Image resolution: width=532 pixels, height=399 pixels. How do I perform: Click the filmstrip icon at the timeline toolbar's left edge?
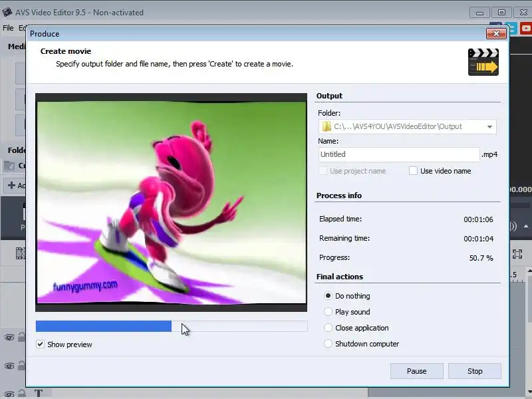pos(21,253)
